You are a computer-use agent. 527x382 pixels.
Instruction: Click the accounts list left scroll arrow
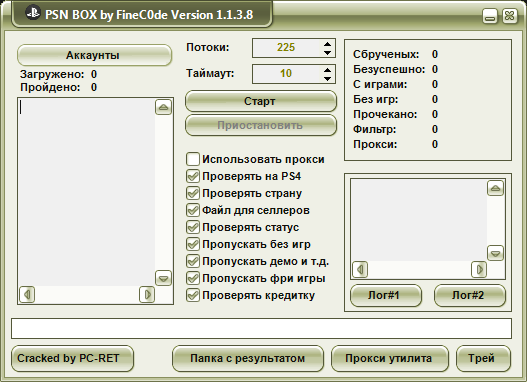(x=27, y=295)
